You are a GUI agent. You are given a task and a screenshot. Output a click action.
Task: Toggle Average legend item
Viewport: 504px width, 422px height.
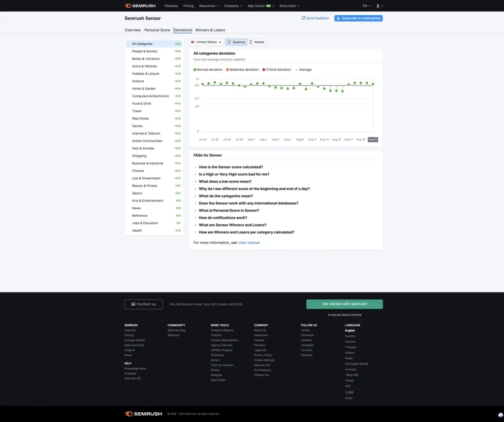pos(303,69)
